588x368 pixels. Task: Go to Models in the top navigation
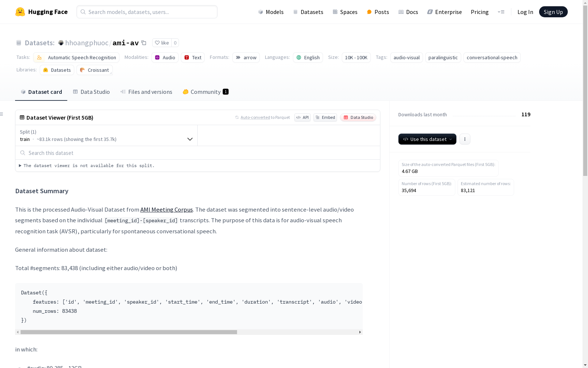[x=271, y=12]
